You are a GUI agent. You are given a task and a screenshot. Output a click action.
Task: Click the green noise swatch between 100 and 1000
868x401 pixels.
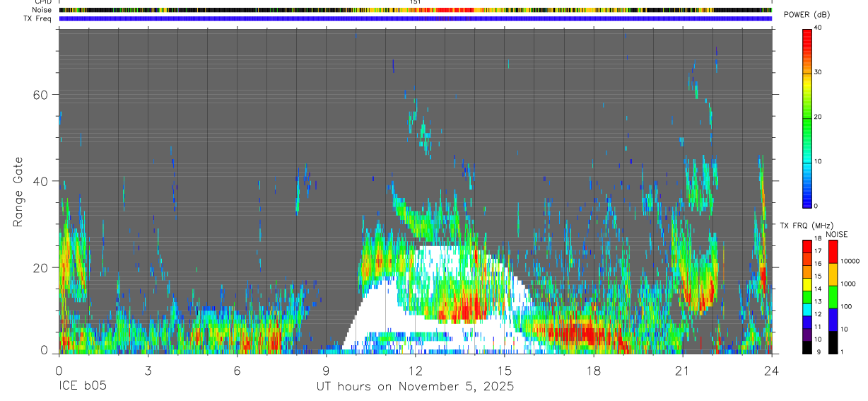tap(833, 297)
